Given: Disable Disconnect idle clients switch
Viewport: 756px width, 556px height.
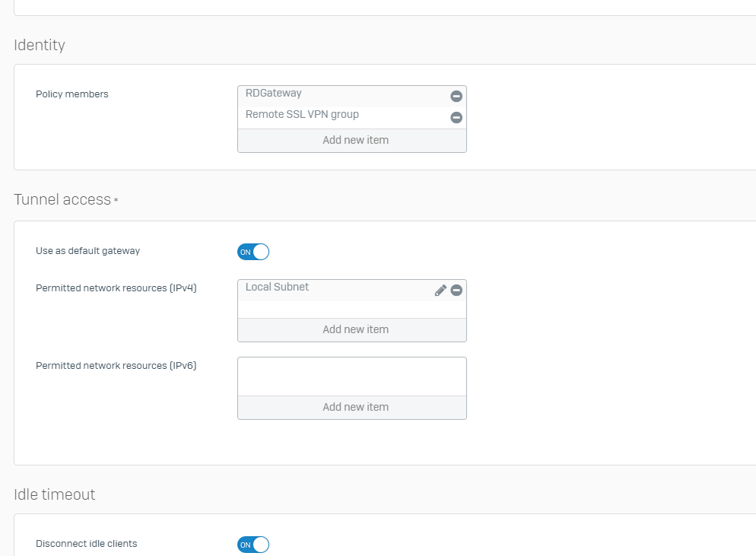Looking at the screenshot, I should pyautogui.click(x=253, y=545).
